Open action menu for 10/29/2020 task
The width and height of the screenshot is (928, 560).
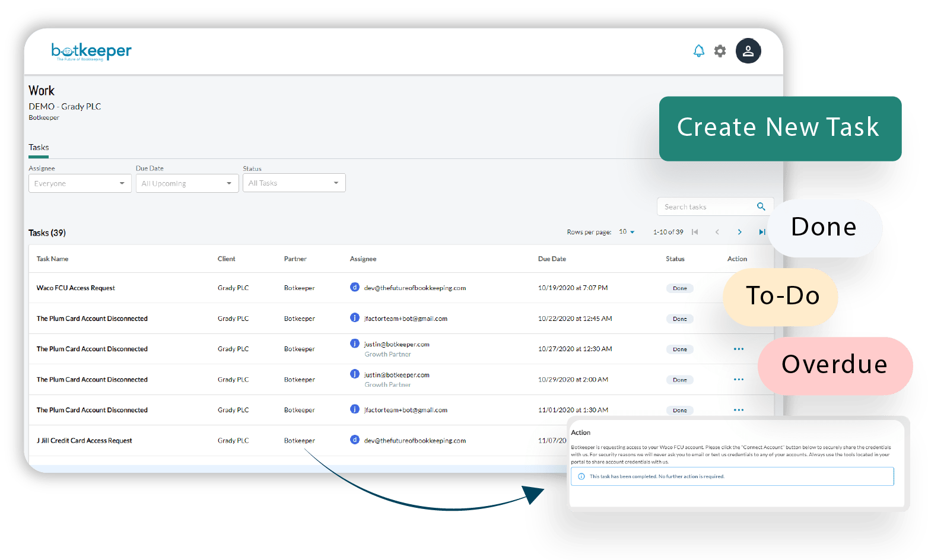tap(738, 380)
